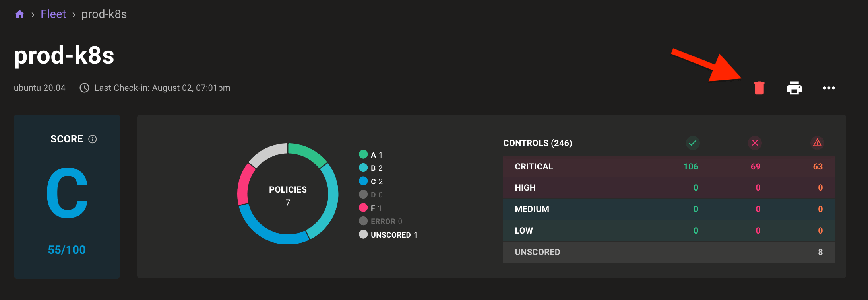Select the MEDIUM controls row

tap(532, 209)
